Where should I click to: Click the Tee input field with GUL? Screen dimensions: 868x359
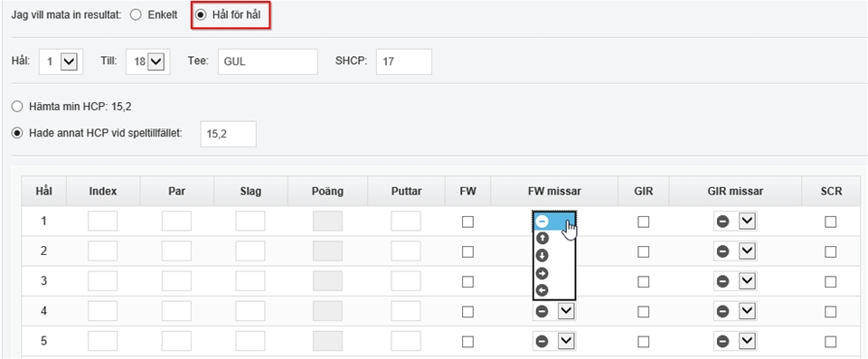[268, 61]
